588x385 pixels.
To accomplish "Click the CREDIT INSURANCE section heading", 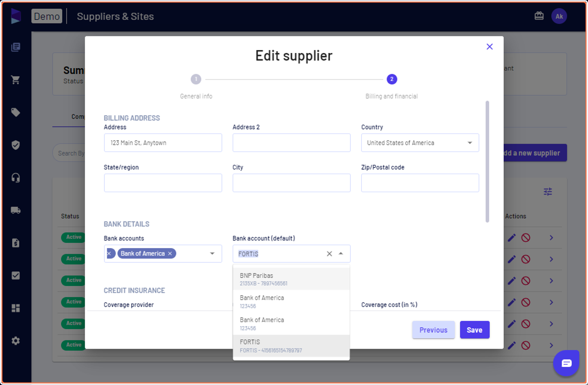I will (134, 290).
